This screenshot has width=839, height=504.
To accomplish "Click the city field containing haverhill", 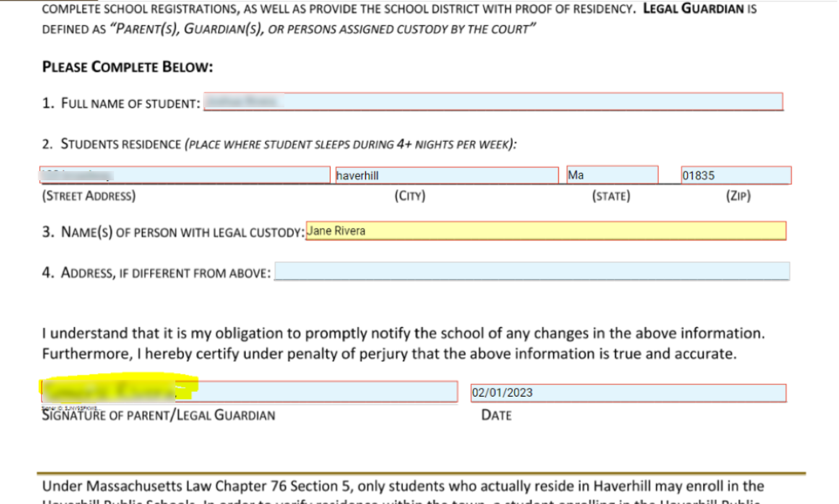I will click(447, 175).
